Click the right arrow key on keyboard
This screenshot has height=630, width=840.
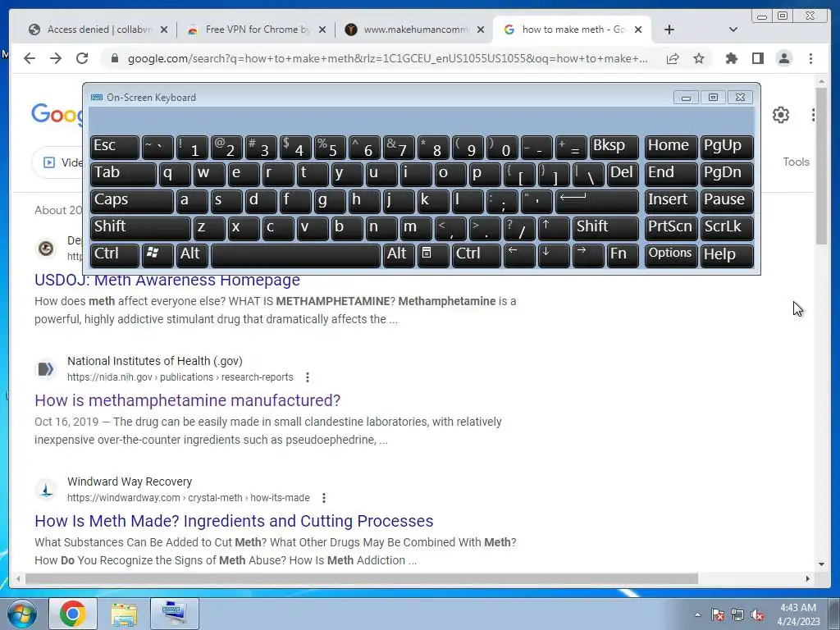587,255
